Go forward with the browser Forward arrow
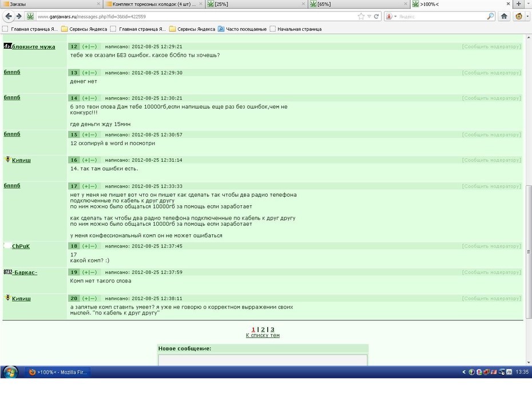This screenshot has width=532, height=399. click(x=19, y=16)
